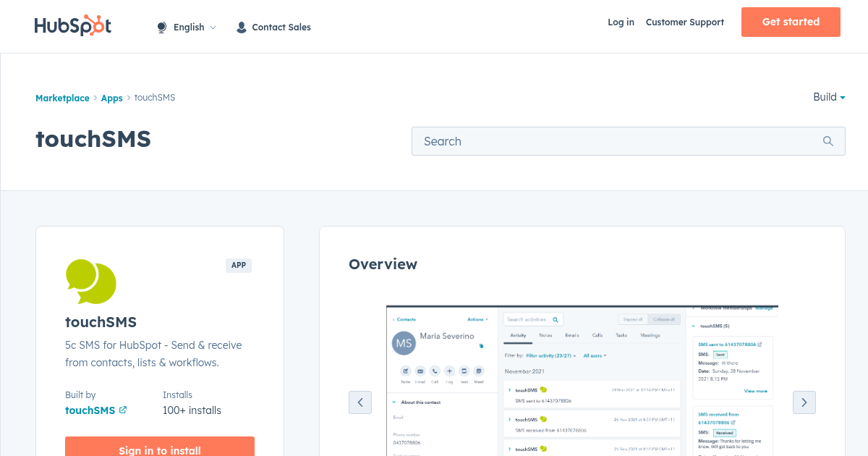The height and width of the screenshot is (456, 868).
Task: Click Sign in to install
Action: [x=159, y=449]
